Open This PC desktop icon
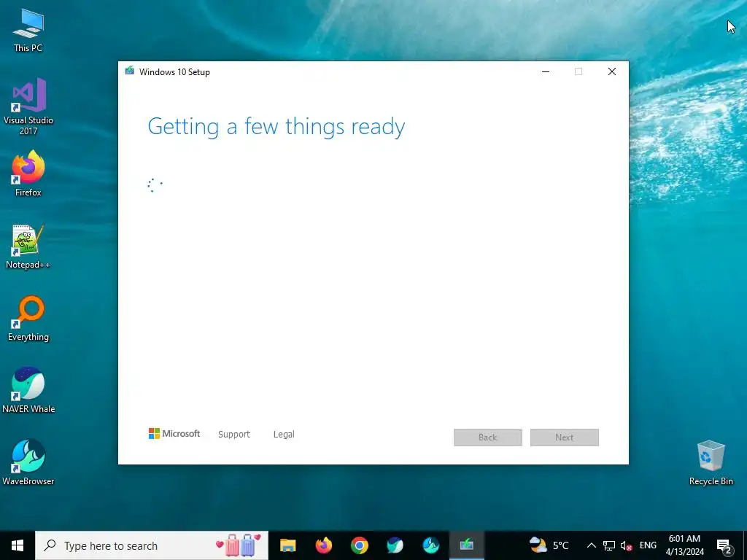747x560 pixels. tap(28, 29)
